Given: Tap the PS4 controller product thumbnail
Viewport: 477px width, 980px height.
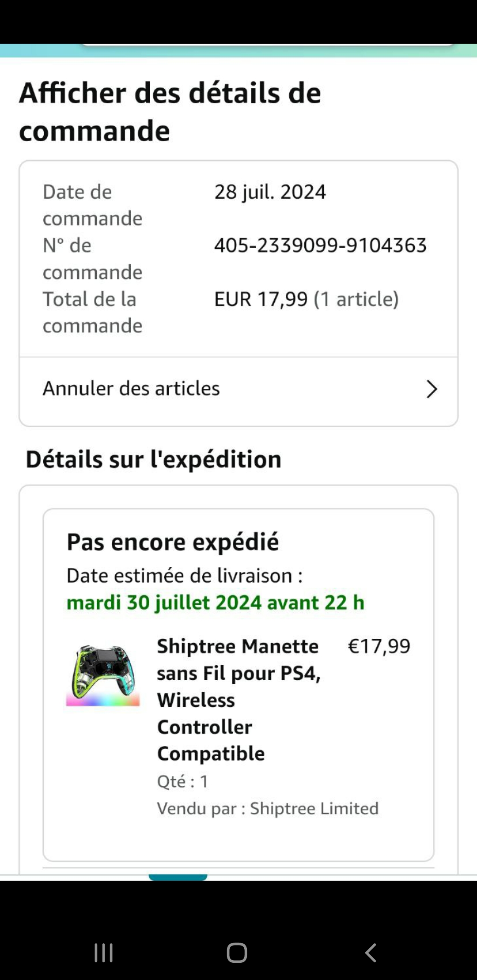Looking at the screenshot, I should pyautogui.click(x=103, y=675).
